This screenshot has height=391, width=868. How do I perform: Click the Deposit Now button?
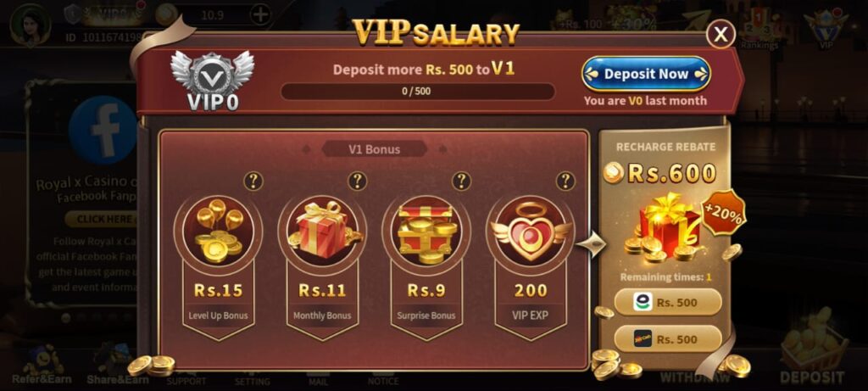(646, 74)
